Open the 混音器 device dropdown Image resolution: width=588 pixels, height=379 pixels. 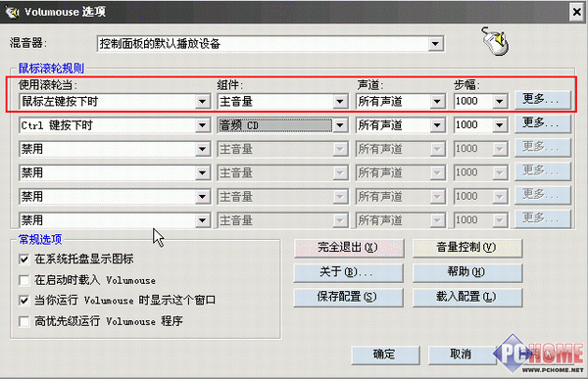coord(435,44)
